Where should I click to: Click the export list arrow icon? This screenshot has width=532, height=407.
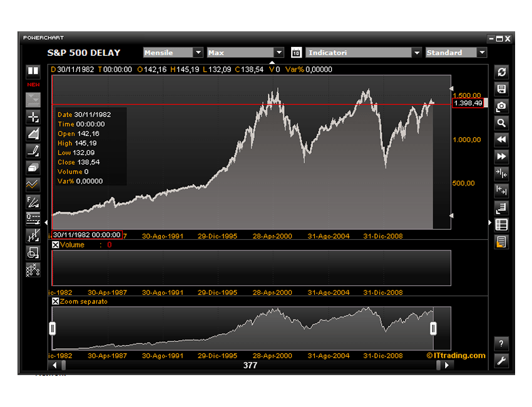pyautogui.click(x=501, y=207)
